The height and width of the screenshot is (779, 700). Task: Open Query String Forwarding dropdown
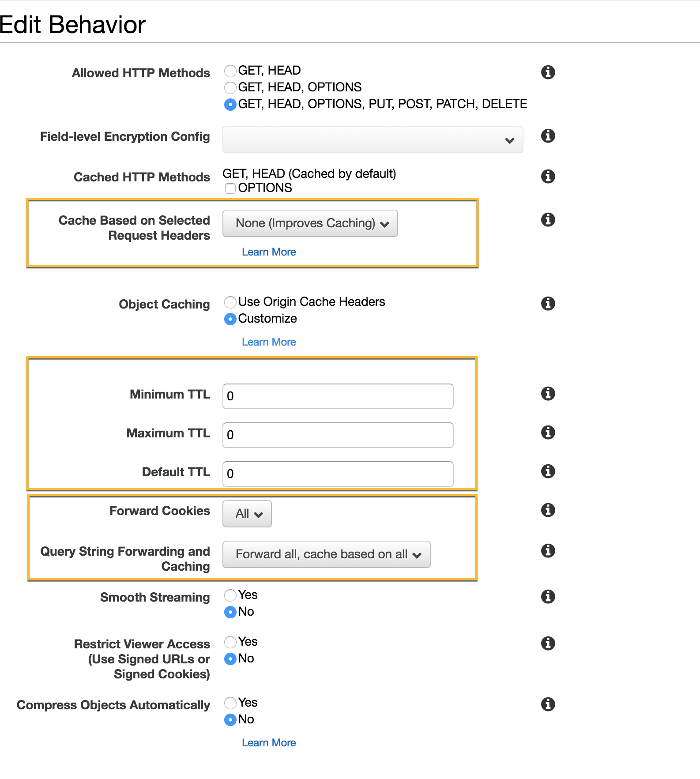coord(326,554)
